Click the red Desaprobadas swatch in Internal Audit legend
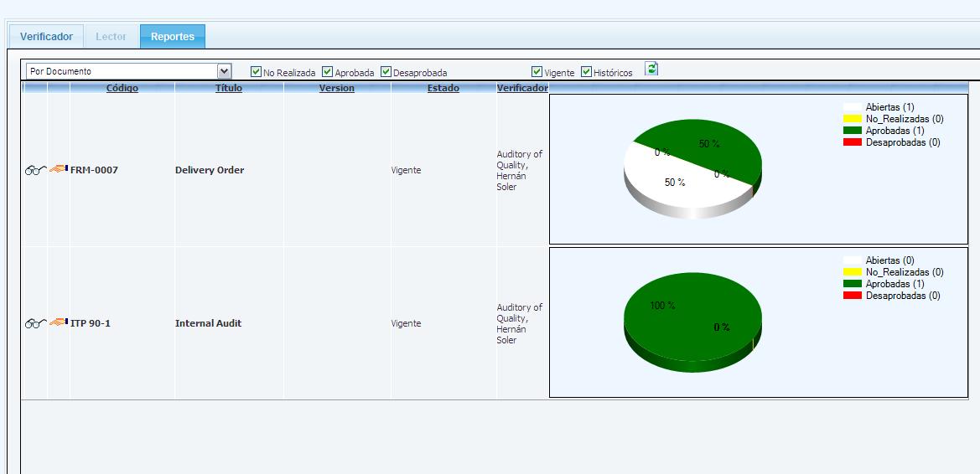 (853, 296)
